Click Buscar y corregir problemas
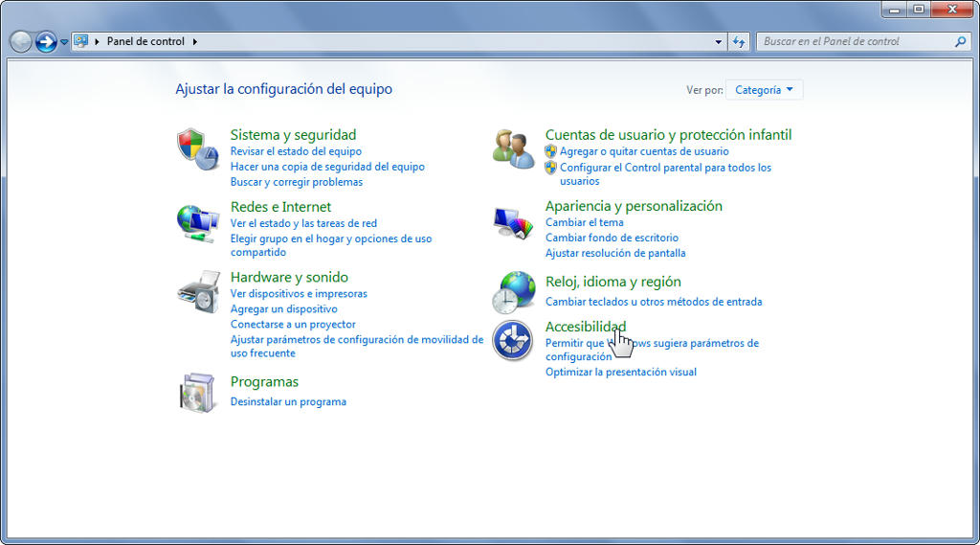This screenshot has width=980, height=545. click(297, 182)
